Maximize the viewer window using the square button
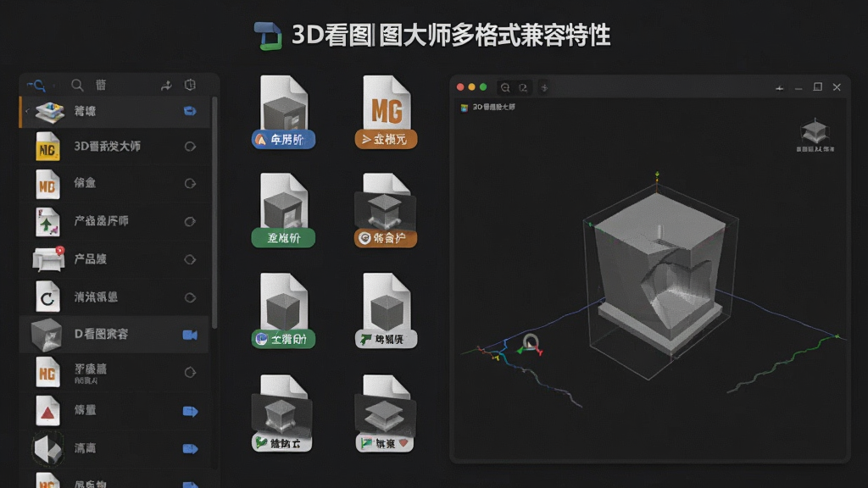868x488 pixels. click(818, 87)
